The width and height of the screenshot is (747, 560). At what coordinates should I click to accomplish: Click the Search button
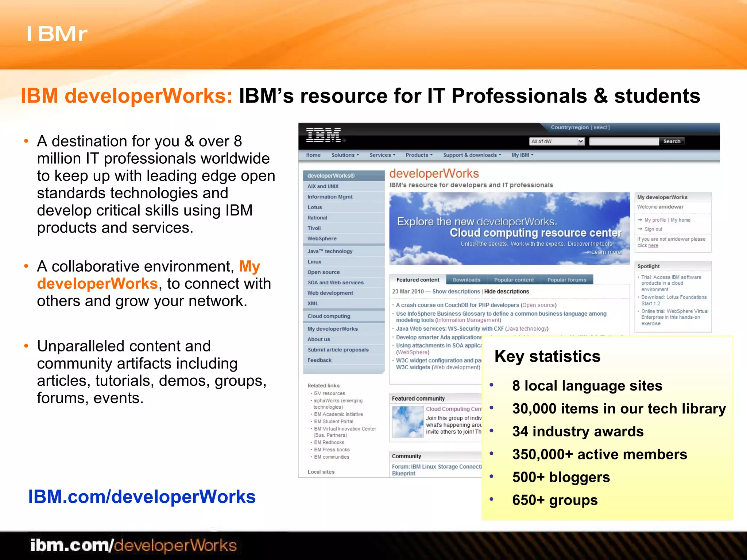tap(671, 141)
